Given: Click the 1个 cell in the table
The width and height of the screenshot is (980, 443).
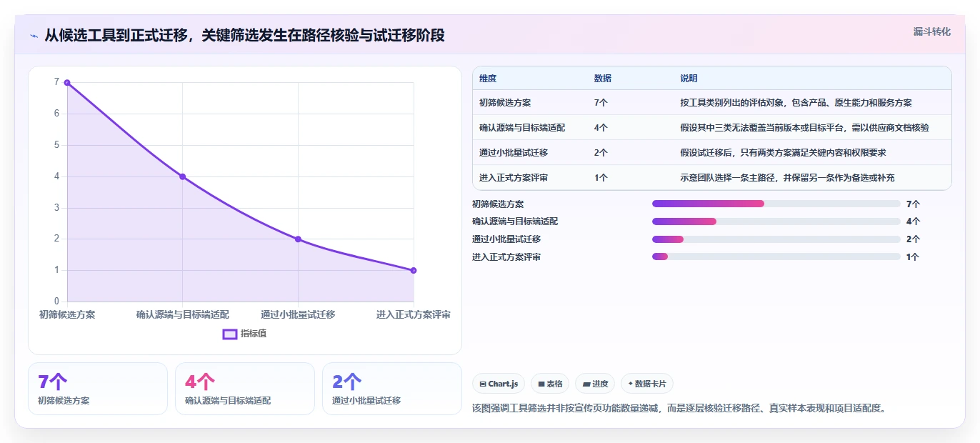Looking at the screenshot, I should [601, 178].
